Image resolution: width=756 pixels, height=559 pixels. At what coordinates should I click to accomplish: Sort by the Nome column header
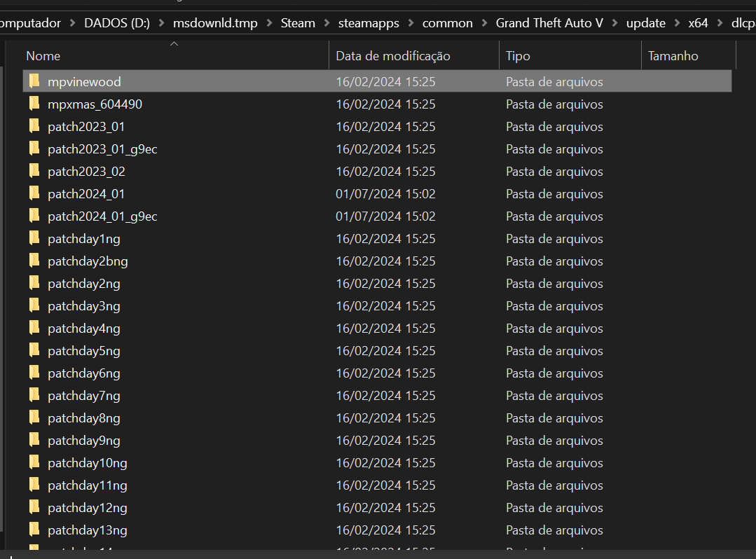coord(43,56)
